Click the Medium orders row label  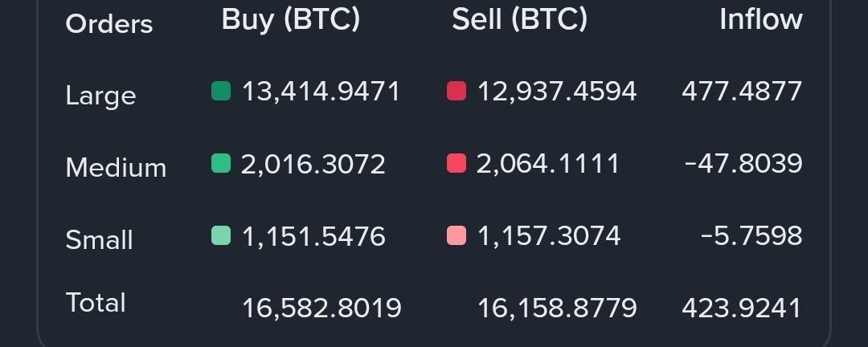click(x=116, y=167)
